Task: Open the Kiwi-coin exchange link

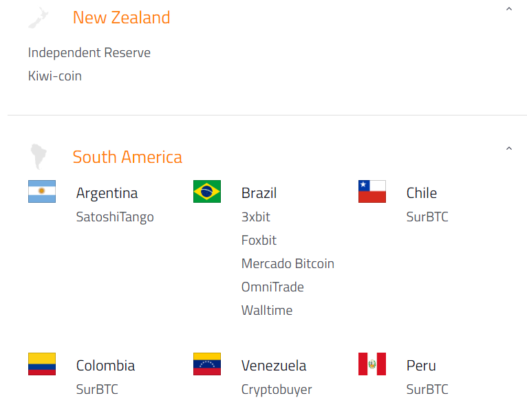Action: [55, 76]
